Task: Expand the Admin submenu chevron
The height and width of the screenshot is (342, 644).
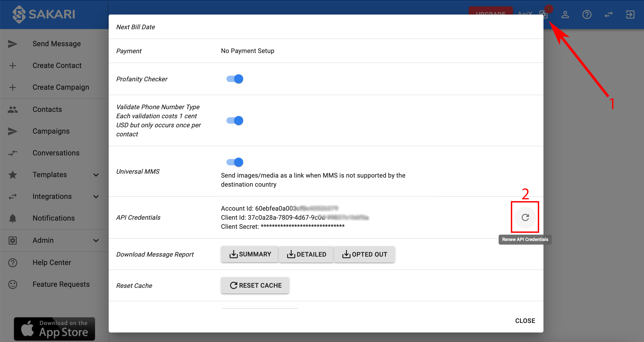Action: click(x=96, y=240)
